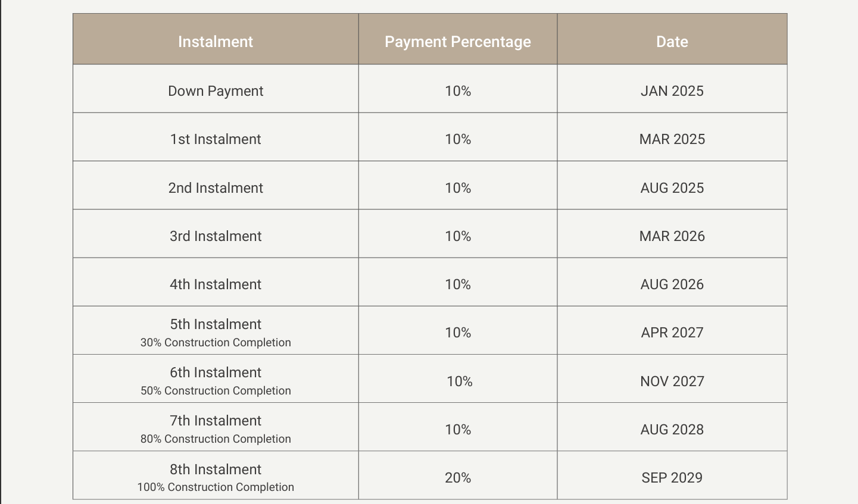
Task: Click the Instalment column header
Action: pos(216,42)
